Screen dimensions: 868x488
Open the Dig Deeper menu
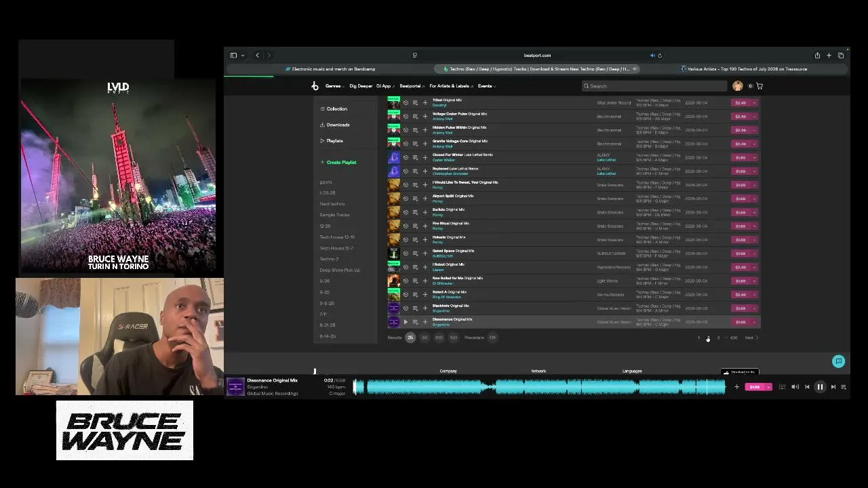pyautogui.click(x=361, y=86)
